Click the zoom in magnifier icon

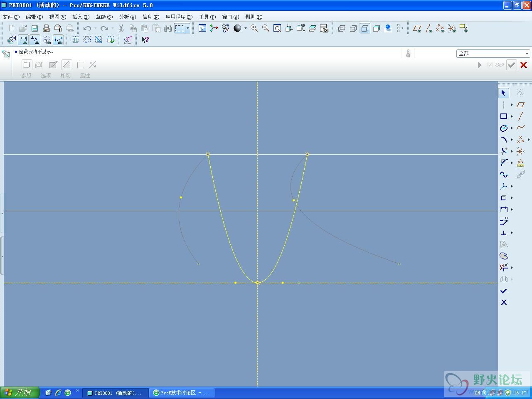tap(254, 28)
